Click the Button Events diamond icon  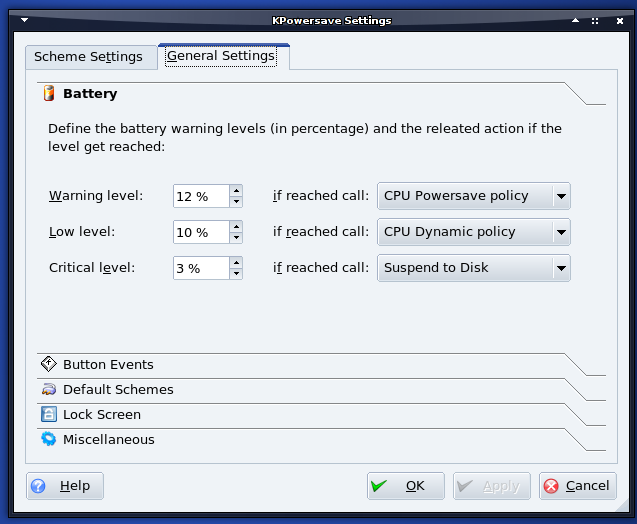pyautogui.click(x=49, y=364)
